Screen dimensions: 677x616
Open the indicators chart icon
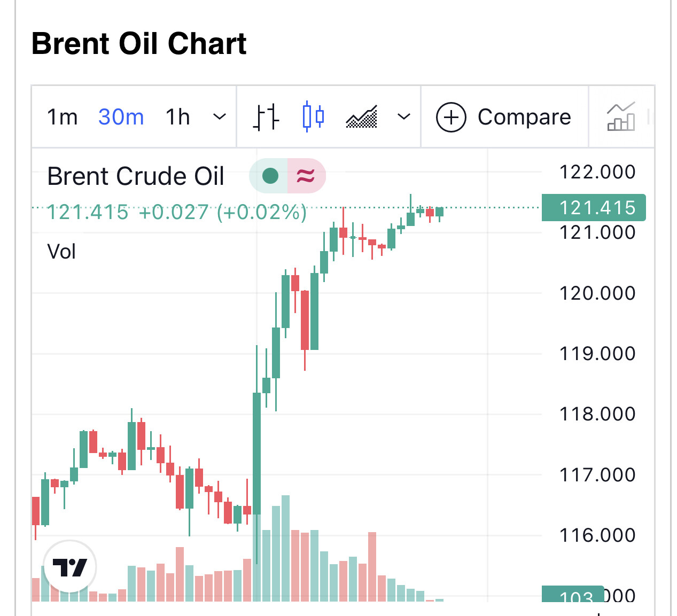[x=621, y=116]
